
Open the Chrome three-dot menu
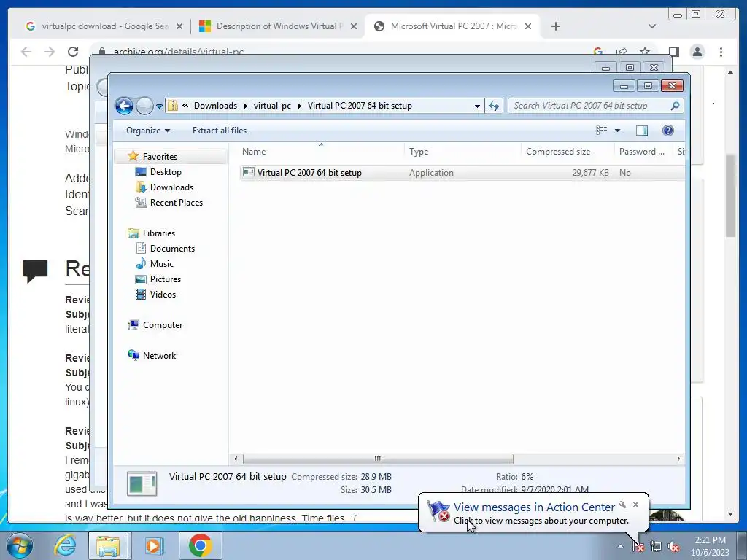click(x=721, y=52)
